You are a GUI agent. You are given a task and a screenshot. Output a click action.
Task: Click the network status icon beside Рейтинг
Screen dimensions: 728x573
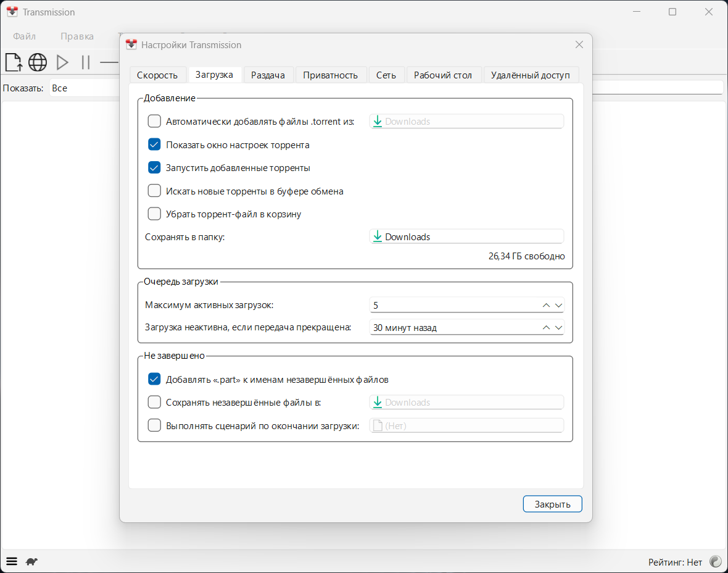[x=716, y=562]
